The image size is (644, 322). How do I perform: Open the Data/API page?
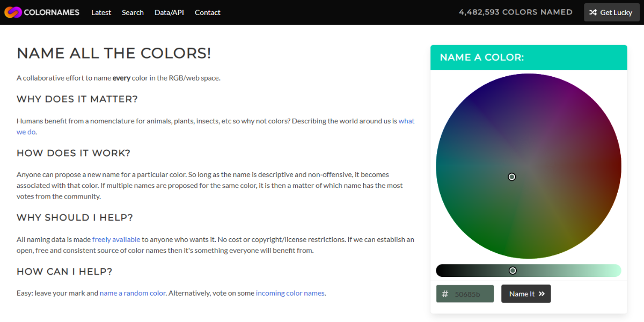[x=169, y=12]
